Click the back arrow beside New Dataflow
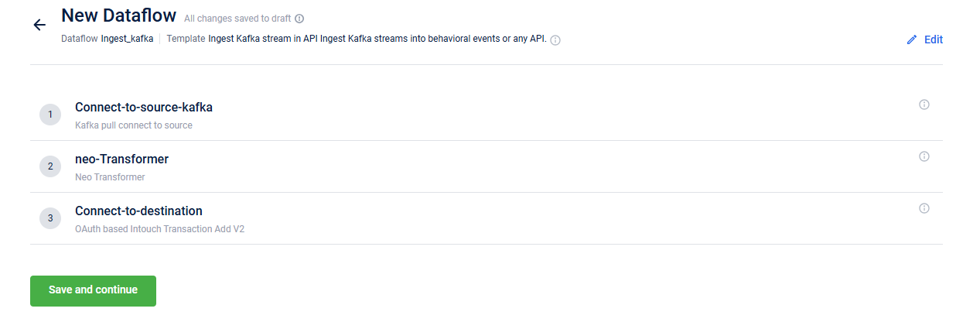Image resolution: width=980 pixels, height=329 pixels. pyautogui.click(x=39, y=25)
